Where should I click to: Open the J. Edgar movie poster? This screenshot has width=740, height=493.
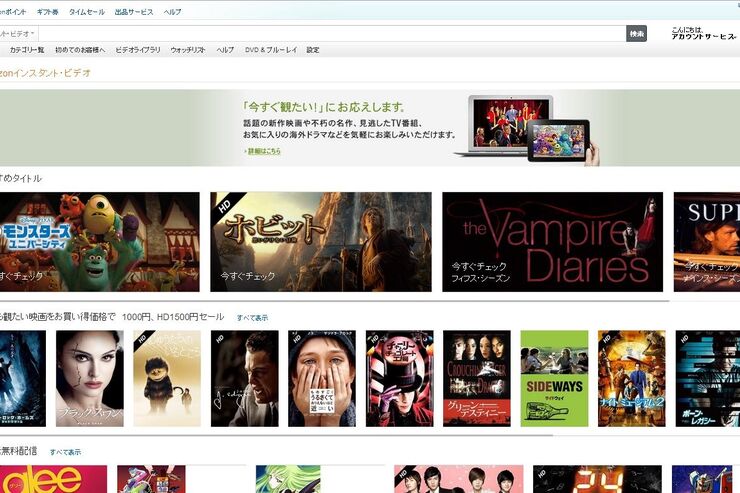[x=244, y=378]
